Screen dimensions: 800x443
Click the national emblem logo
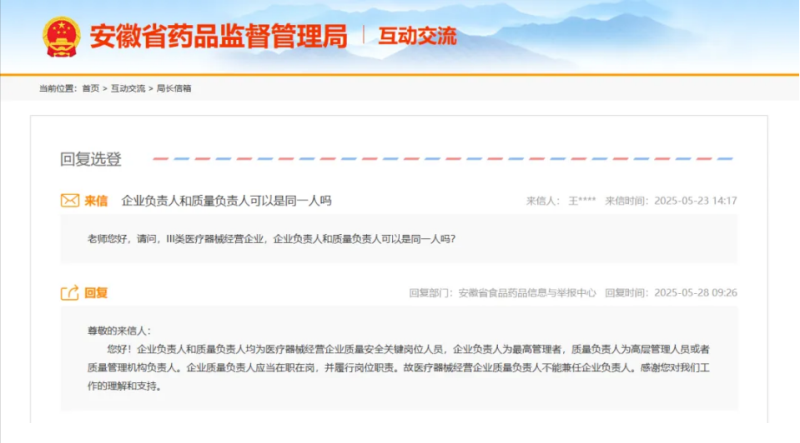point(62,37)
